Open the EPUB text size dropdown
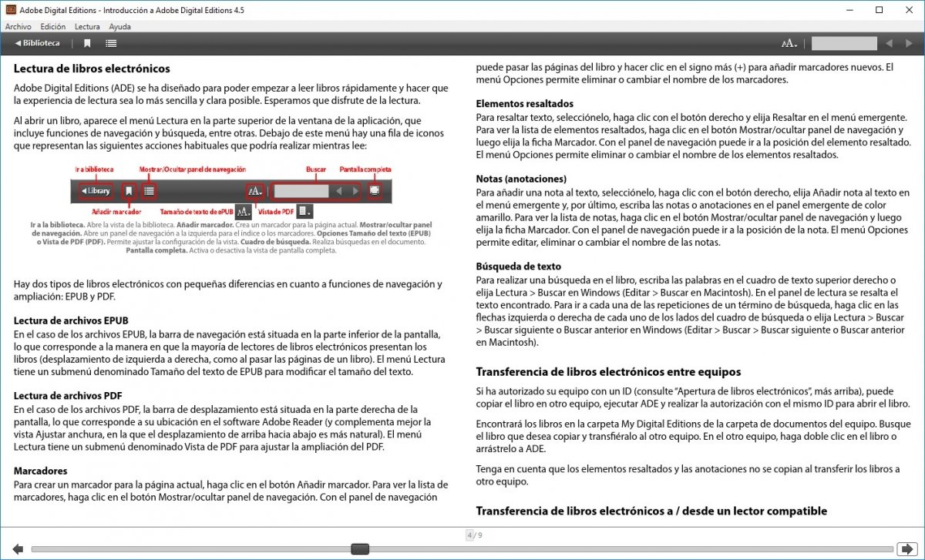925x560 pixels. pos(789,44)
